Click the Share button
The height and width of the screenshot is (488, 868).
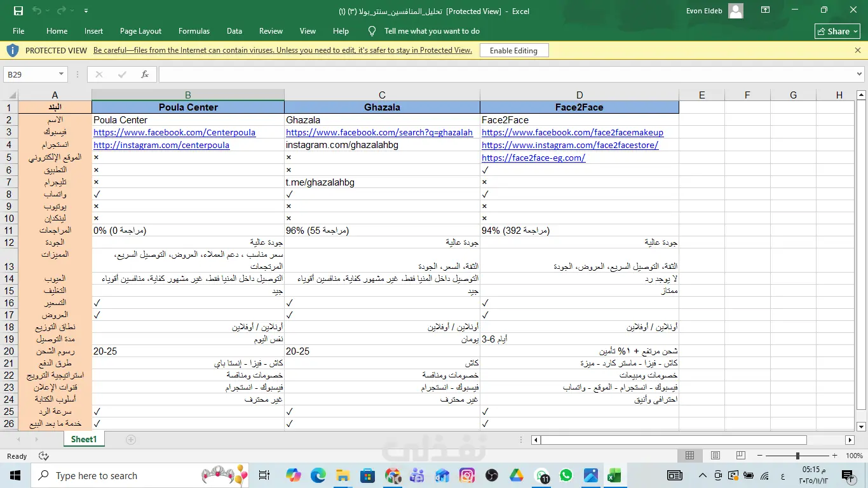pyautogui.click(x=837, y=31)
